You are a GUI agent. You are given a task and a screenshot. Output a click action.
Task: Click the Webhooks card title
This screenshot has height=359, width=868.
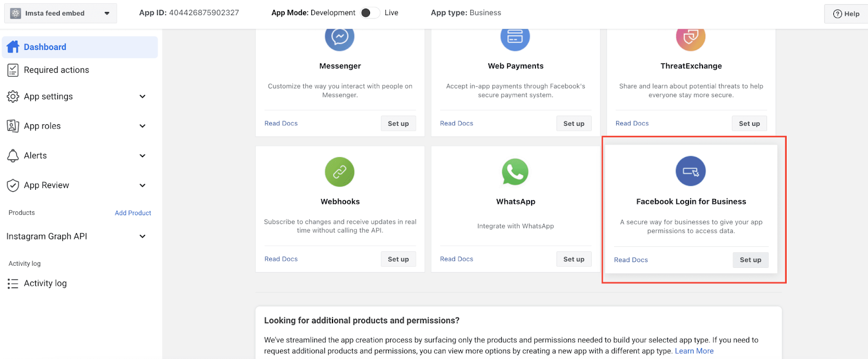(x=340, y=202)
